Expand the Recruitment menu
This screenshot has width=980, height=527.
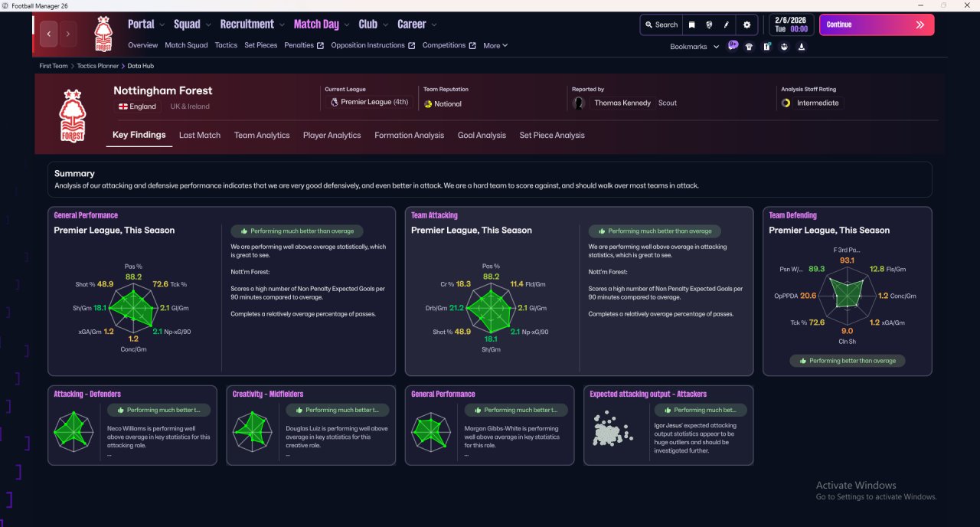(x=253, y=25)
